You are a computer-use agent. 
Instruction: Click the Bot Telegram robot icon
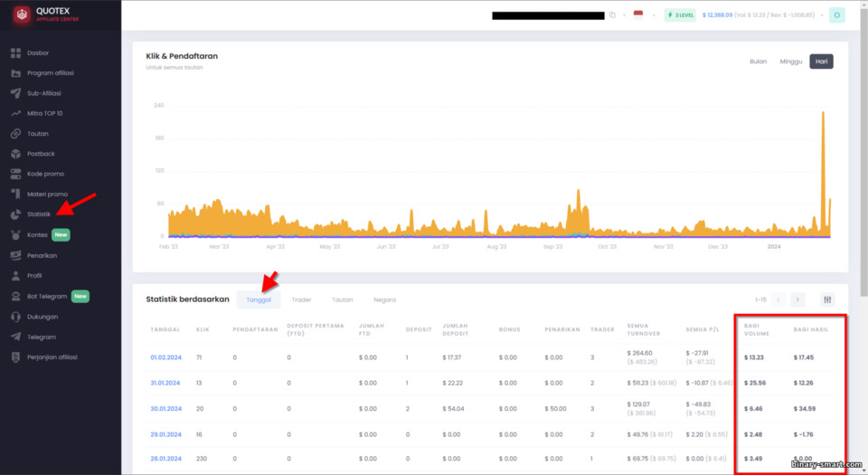point(15,296)
